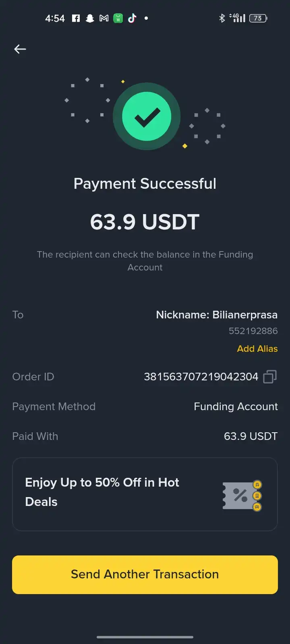Tap the recipient nickname Bilianerprasa
Screen dimensions: 290x644
[217, 315]
